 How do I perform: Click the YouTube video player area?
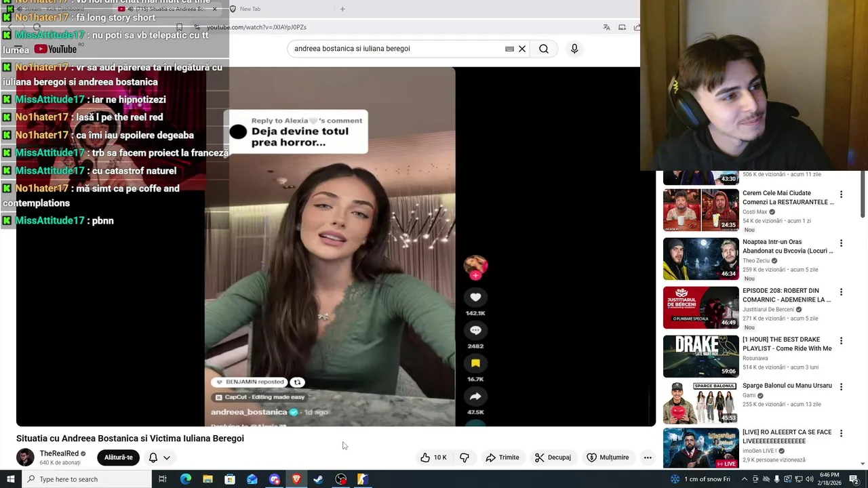[x=336, y=247]
